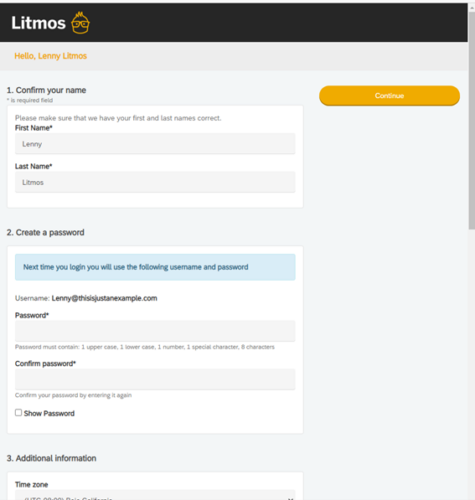475x500 pixels.
Task: Open the Time zone dropdown
Action: tap(155, 495)
